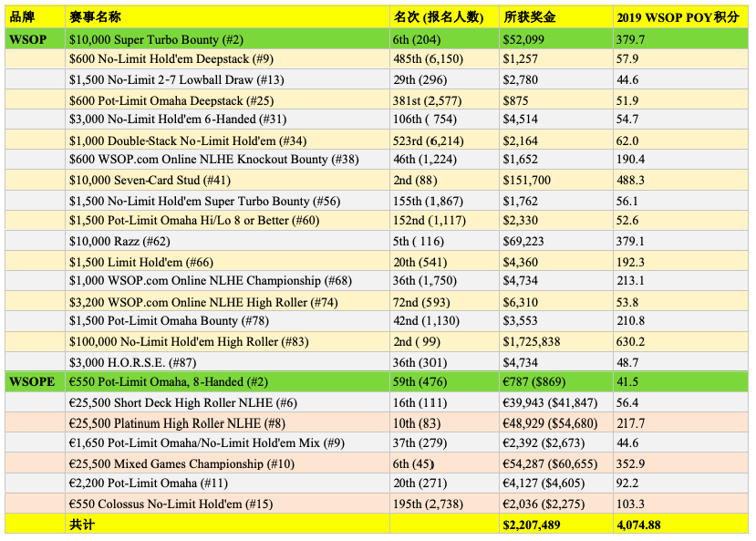Screen dimensions: 756x541
Task: Click the 103.3 POY points cell
Action: 680,504
